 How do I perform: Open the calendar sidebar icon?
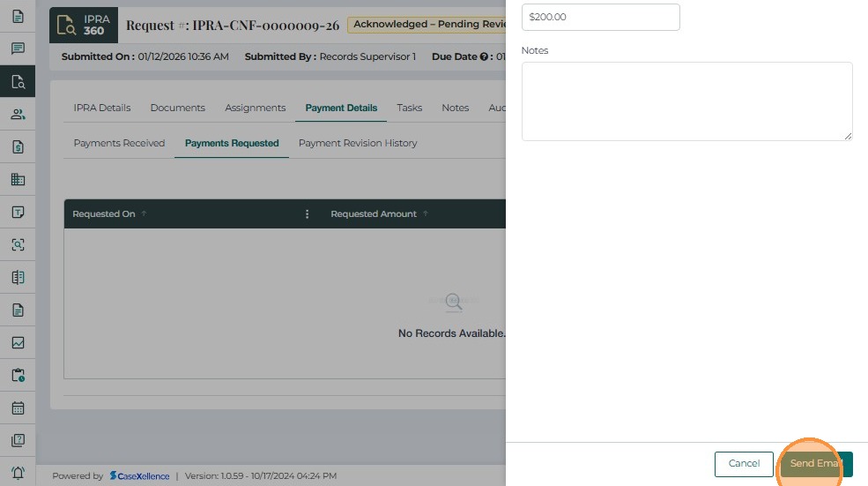18,407
